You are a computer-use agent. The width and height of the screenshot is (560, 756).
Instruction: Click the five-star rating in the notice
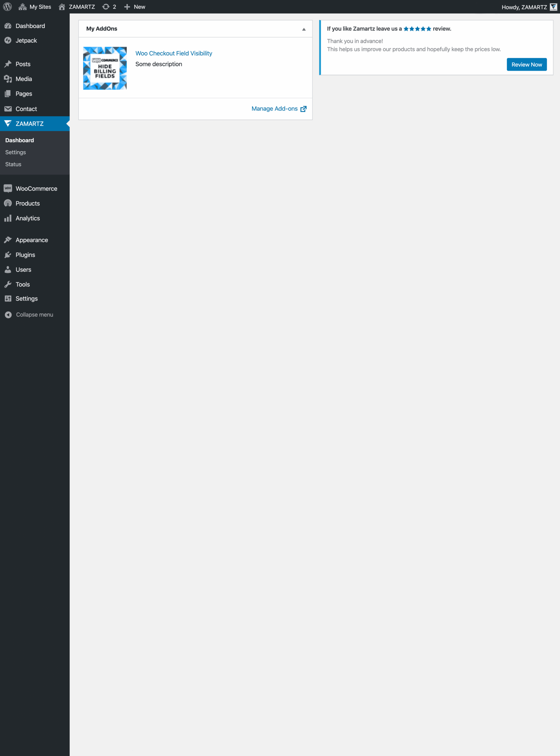[417, 29]
